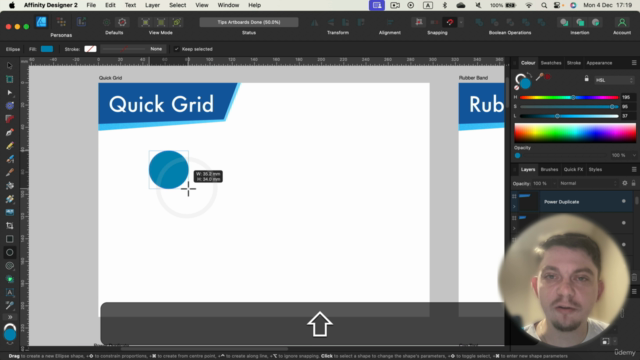Select the Pencil tool
Viewport: 640px width, 360px height.
(9, 146)
